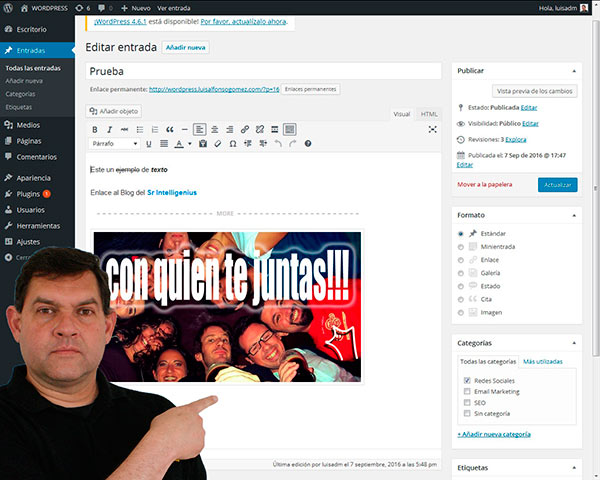Select the Galería post format
Viewport: 600px width, 480px height.
pyautogui.click(x=461, y=273)
